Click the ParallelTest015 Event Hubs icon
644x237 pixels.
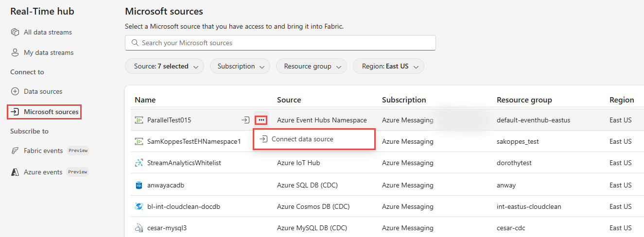[139, 120]
